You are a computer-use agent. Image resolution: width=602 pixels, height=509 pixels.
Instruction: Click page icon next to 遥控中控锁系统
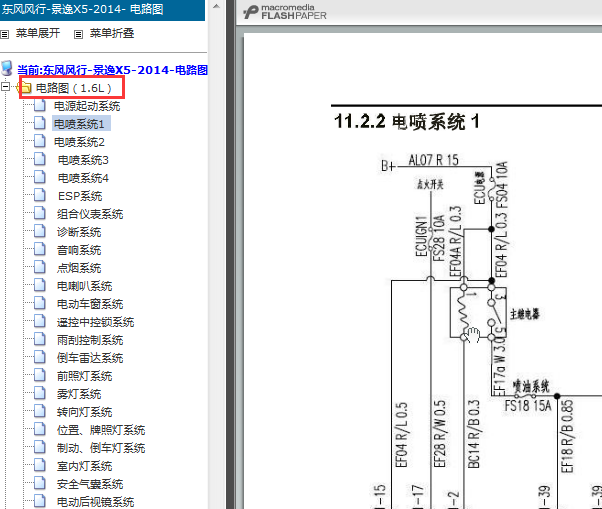(40, 321)
